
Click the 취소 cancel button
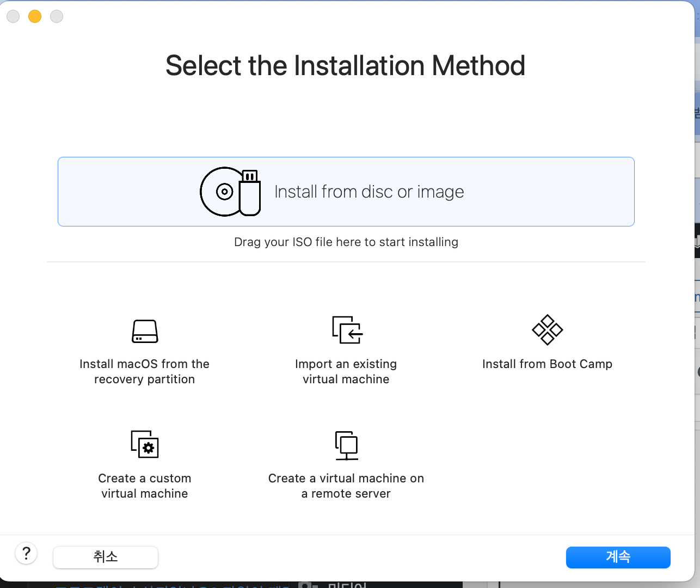tap(106, 557)
